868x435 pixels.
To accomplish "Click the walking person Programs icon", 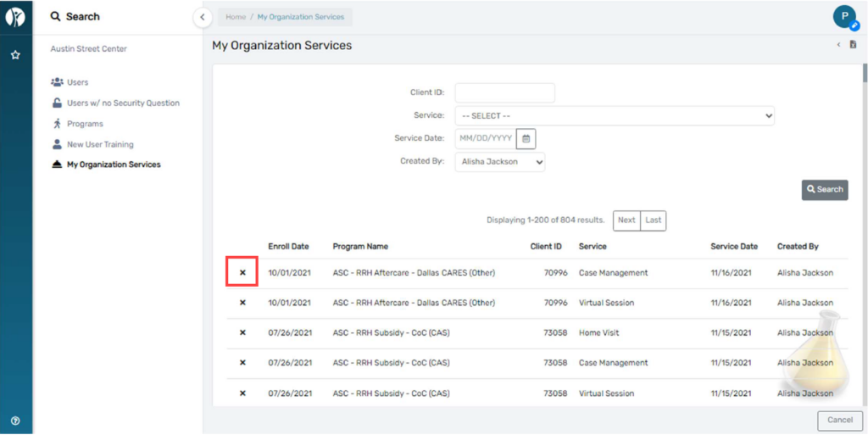I will pos(57,124).
